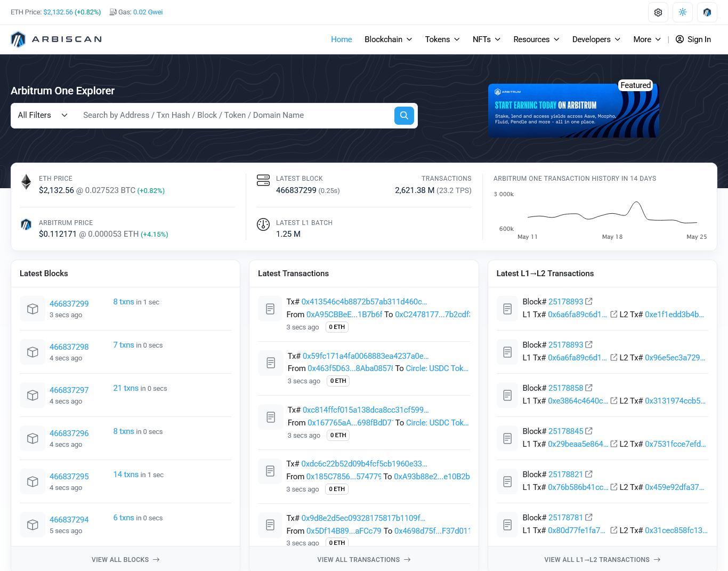
Task: Open the first Circle: USDC Tok... recipient link
Action: click(x=437, y=368)
